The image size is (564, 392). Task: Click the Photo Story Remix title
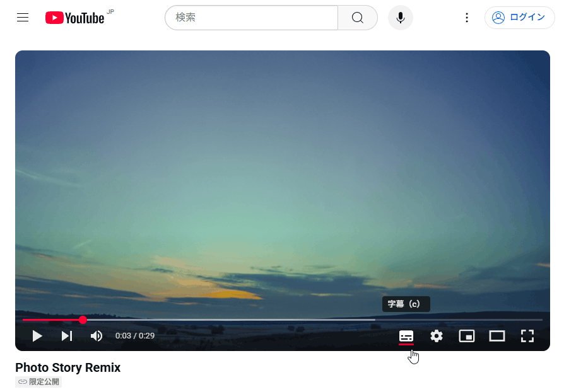click(68, 367)
